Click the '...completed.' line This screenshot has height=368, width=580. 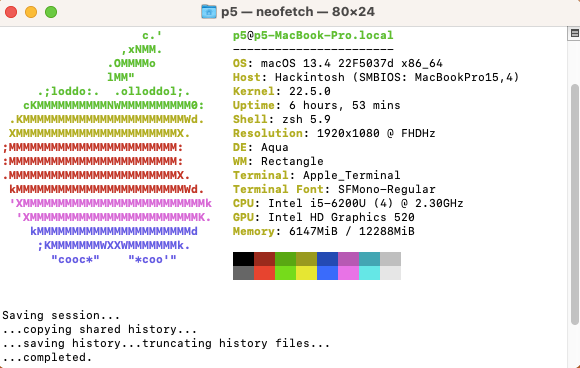pos(47,357)
